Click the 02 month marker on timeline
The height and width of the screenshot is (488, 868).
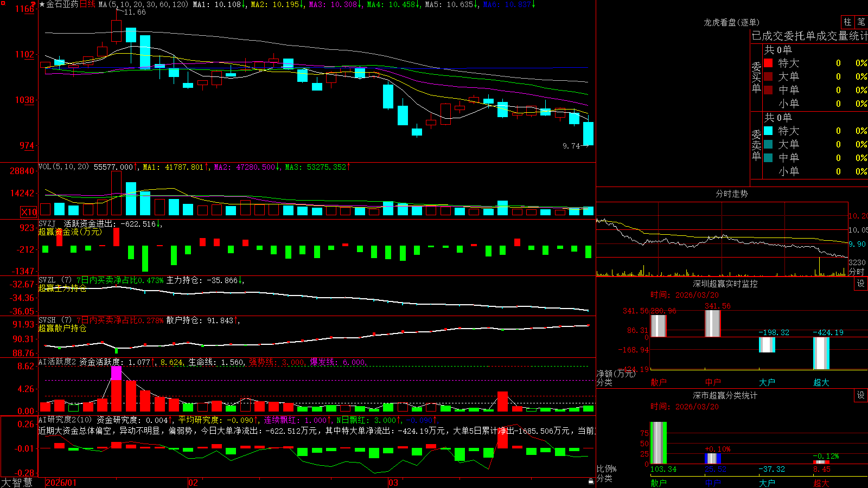[193, 483]
